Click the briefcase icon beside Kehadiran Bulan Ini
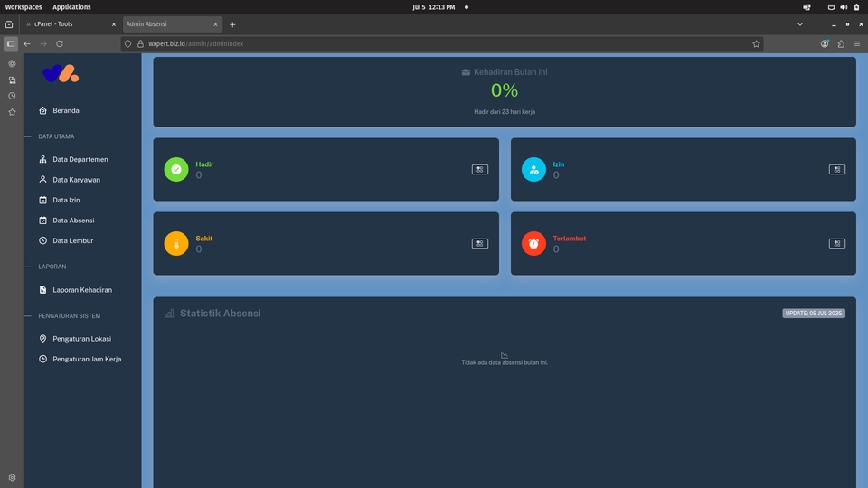The image size is (868, 488). [466, 72]
